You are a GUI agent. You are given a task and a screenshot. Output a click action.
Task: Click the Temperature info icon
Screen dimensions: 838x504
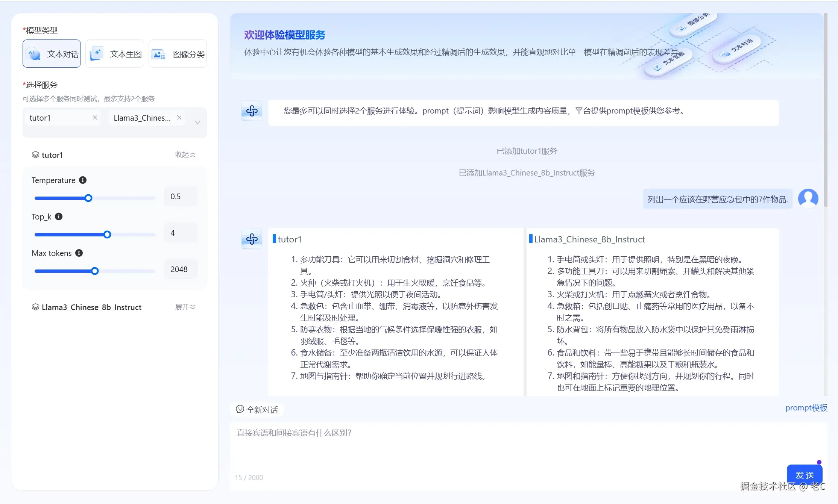click(83, 180)
